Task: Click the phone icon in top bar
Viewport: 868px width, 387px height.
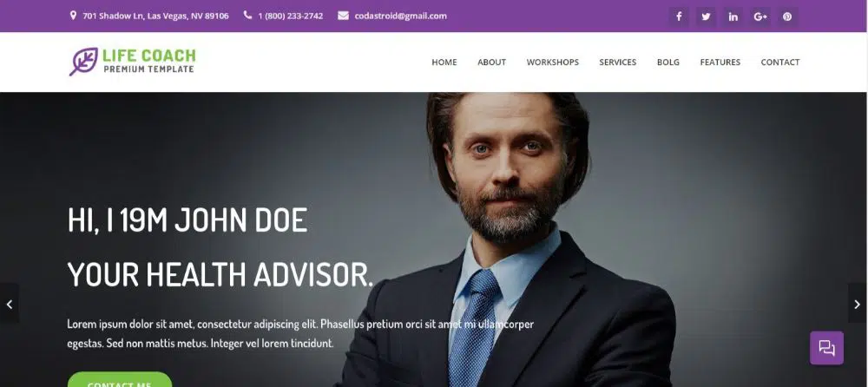Action: 247,16
